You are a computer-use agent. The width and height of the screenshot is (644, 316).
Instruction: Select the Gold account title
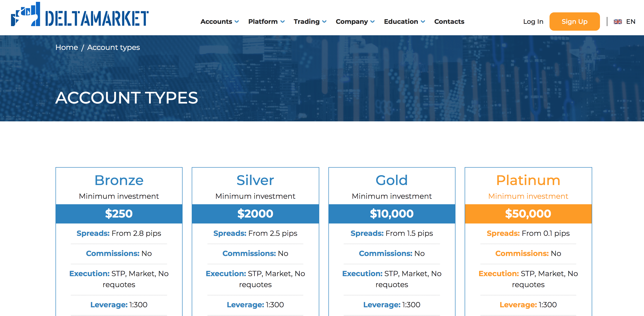click(391, 180)
